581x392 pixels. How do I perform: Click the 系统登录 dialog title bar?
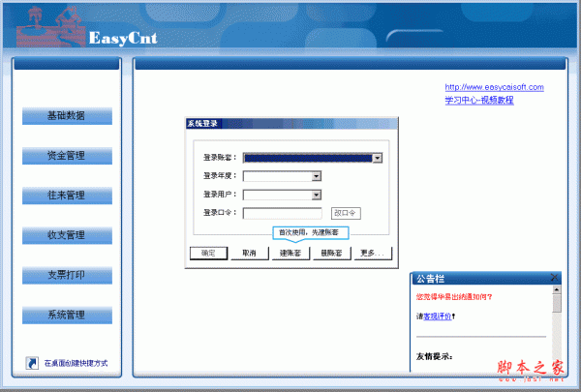(x=291, y=124)
